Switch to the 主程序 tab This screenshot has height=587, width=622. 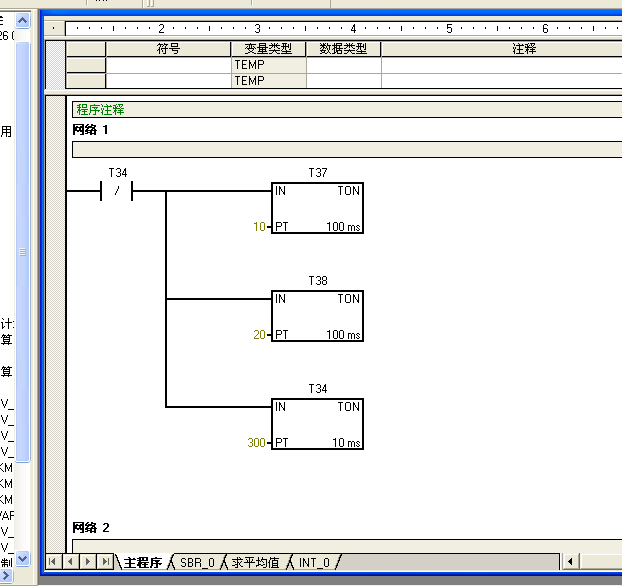[143, 562]
